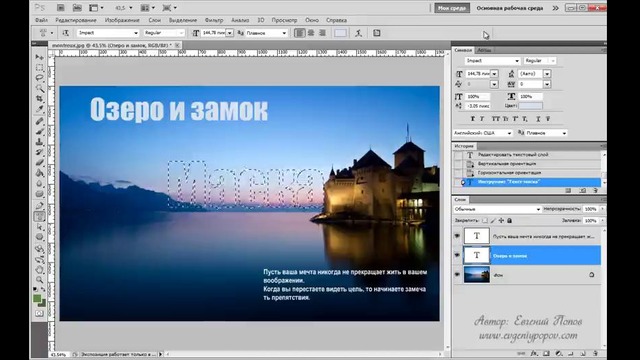Image resolution: width=640 pixels, height=360 pixels.
Task: Open layer opacity dropdown arrow
Action: point(602,209)
